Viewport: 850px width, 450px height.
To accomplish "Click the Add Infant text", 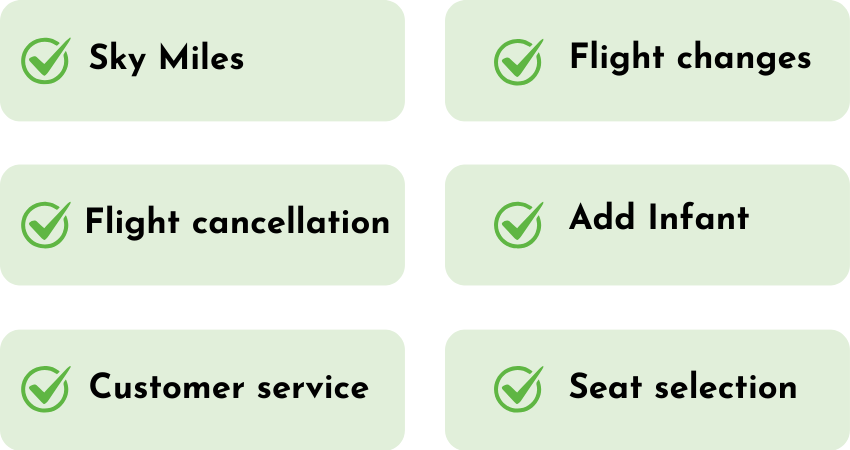I will point(659,217).
